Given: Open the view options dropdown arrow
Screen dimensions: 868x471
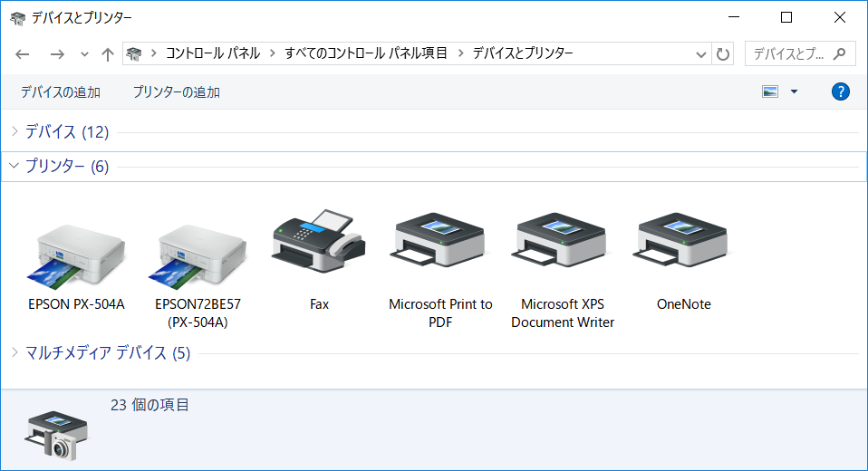Looking at the screenshot, I should coord(795,91).
